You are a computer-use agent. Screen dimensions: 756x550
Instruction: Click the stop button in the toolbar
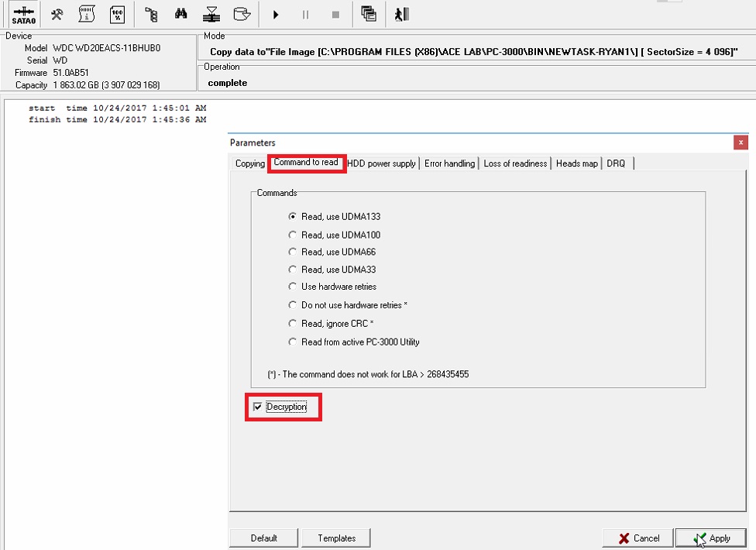pyautogui.click(x=335, y=15)
